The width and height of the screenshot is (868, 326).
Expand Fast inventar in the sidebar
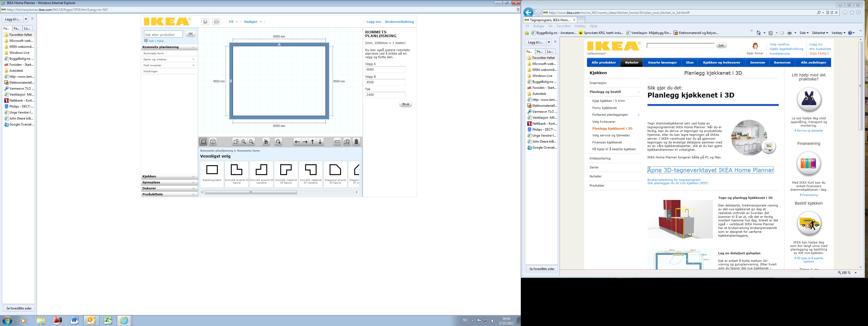pyautogui.click(x=169, y=65)
